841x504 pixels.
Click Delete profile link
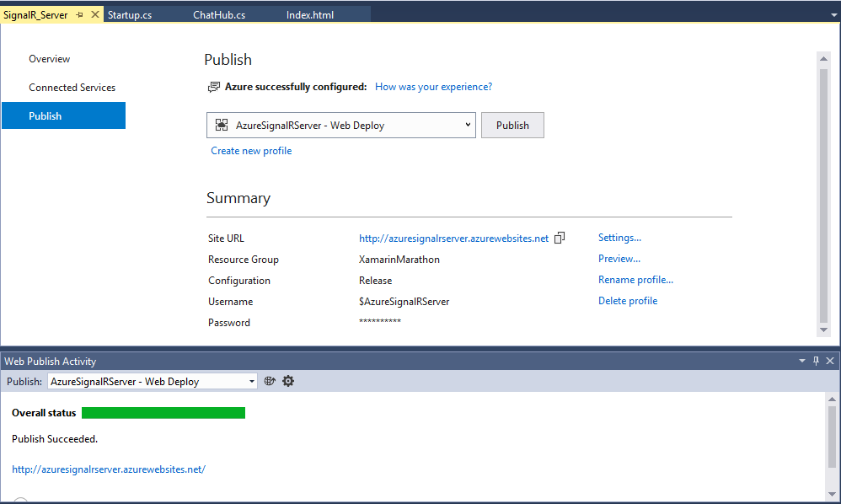(628, 301)
